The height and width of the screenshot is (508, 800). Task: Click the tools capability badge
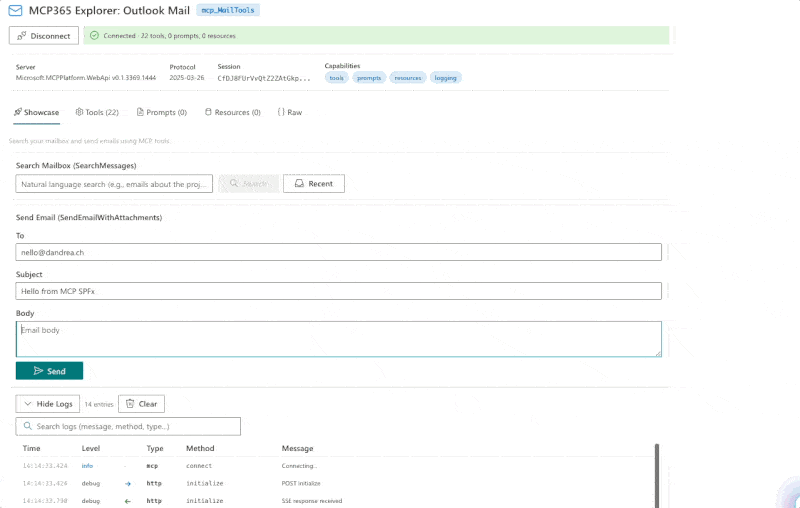tap(337, 78)
